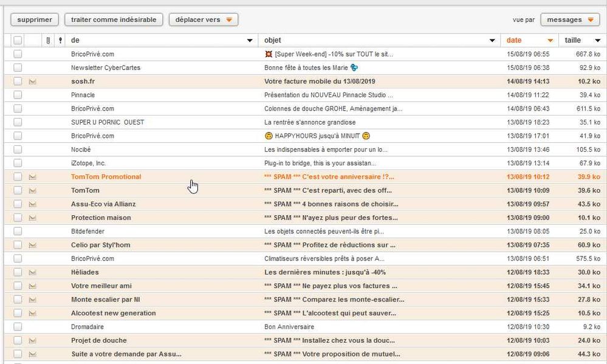This screenshot has height=364, width=607.
Task: Click 'traiter comme indésirable' button
Action: 114,19
